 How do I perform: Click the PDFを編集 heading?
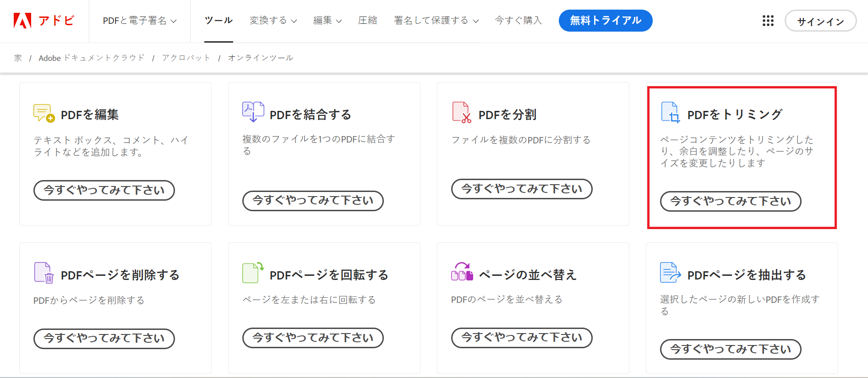tap(90, 115)
